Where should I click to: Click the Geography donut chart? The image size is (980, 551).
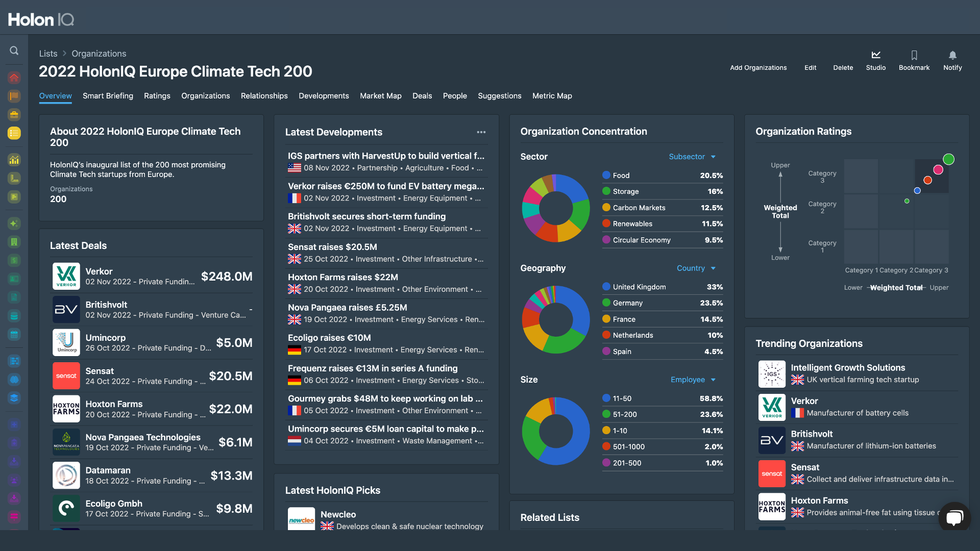pos(556,319)
